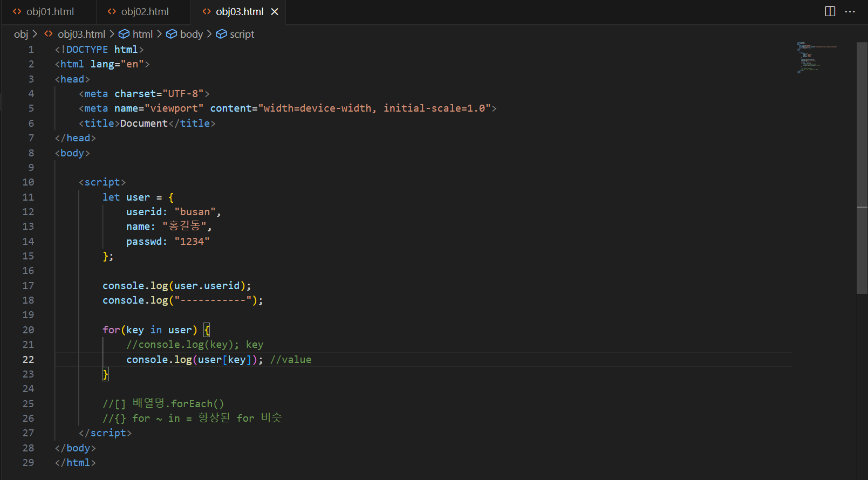Click the "홍길동" string value
The height and width of the screenshot is (480, 868).
pyautogui.click(x=184, y=227)
